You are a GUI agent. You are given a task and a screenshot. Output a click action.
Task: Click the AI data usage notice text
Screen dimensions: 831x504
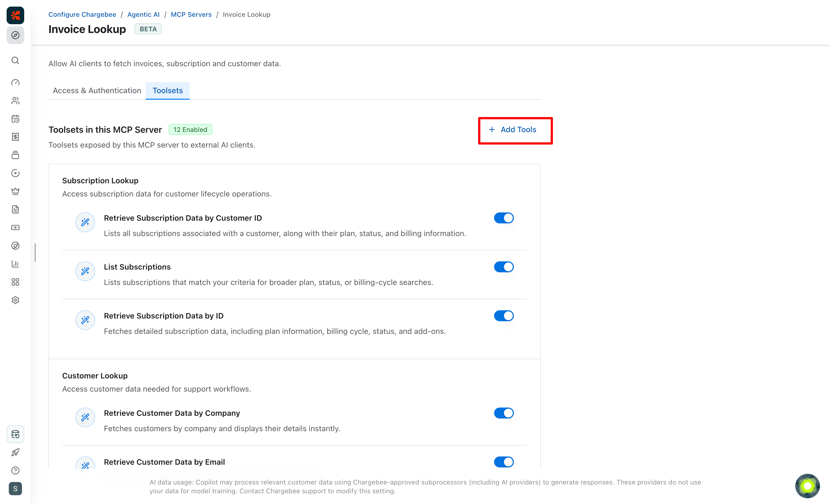click(425, 486)
